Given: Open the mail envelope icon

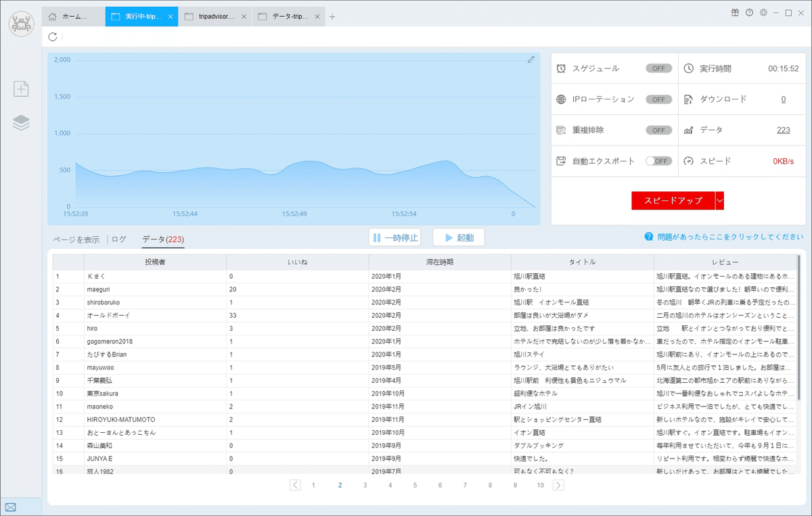Looking at the screenshot, I should click(x=11, y=507).
